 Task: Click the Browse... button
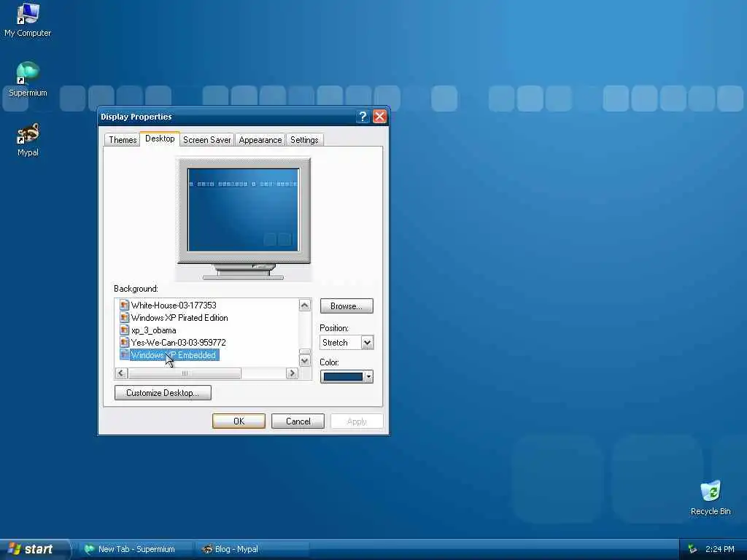[347, 306]
